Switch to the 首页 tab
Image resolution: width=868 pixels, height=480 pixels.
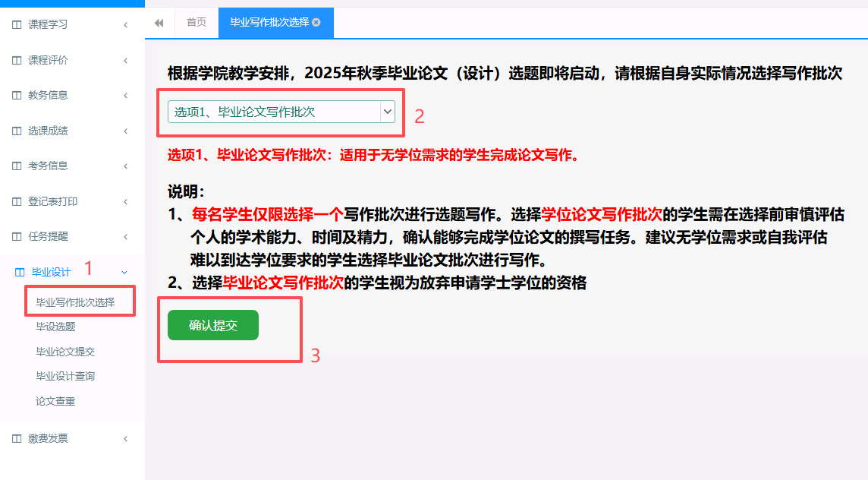tap(197, 23)
